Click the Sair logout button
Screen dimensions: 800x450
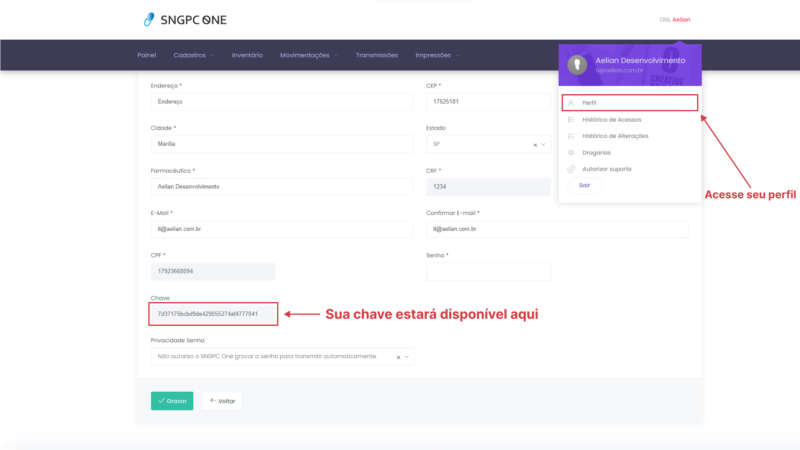586,185
